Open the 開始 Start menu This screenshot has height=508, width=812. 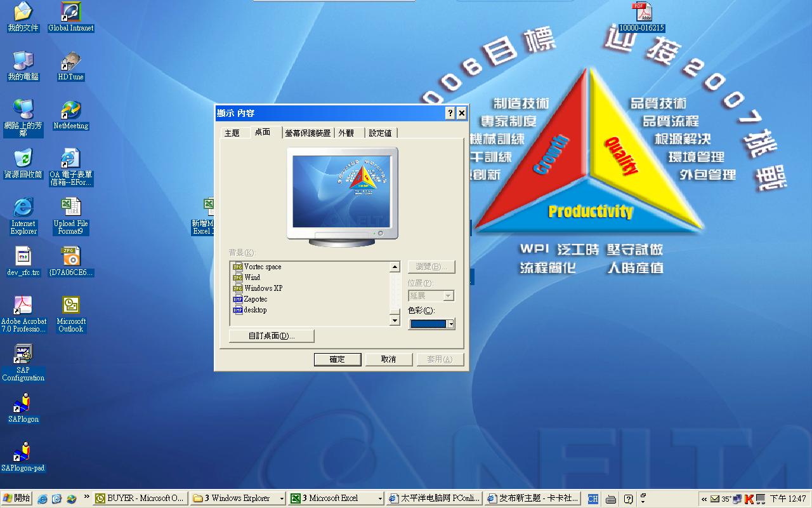[17, 498]
